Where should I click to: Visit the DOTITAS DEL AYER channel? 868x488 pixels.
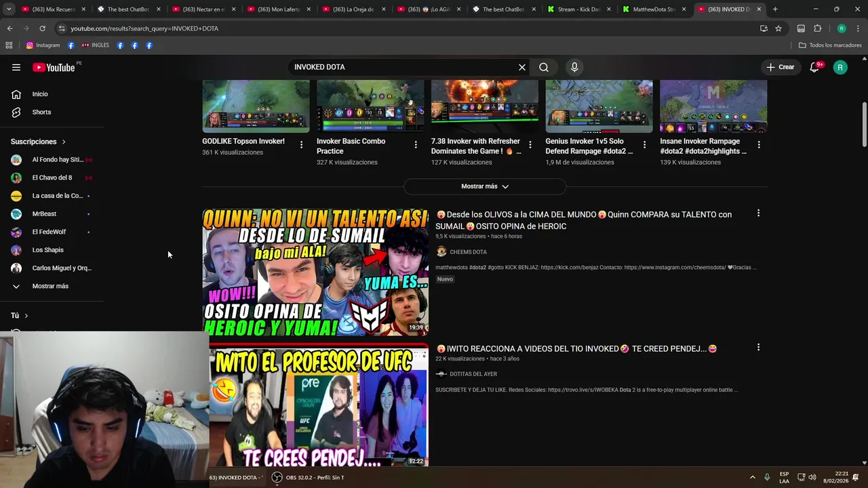pyautogui.click(x=473, y=374)
